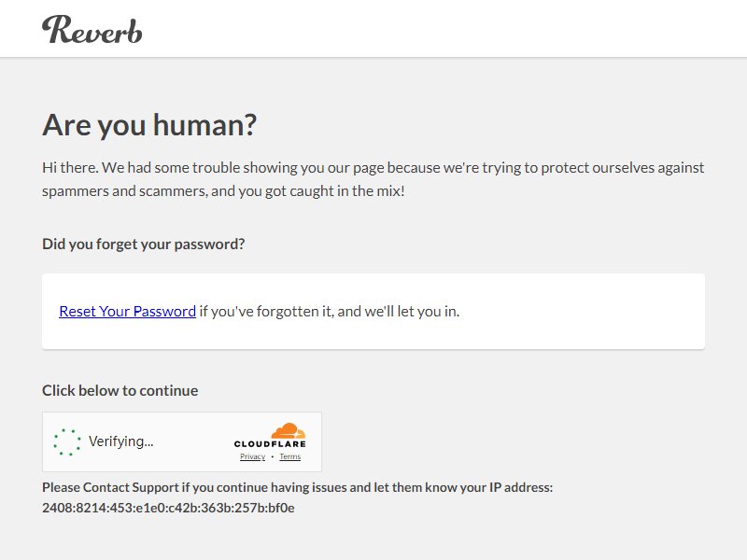Select the Are you human? heading
747x560 pixels.
pos(149,125)
